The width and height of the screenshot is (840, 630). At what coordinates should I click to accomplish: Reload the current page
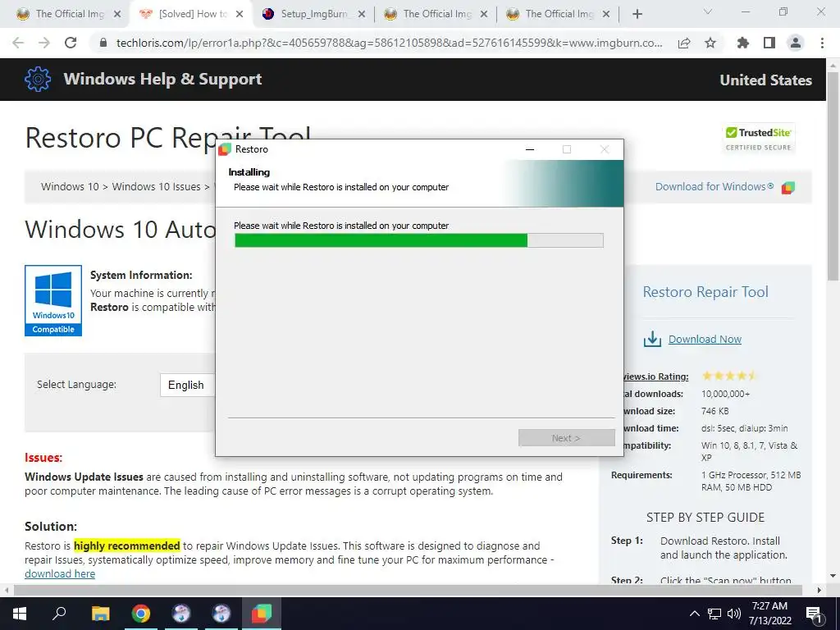(x=71, y=43)
